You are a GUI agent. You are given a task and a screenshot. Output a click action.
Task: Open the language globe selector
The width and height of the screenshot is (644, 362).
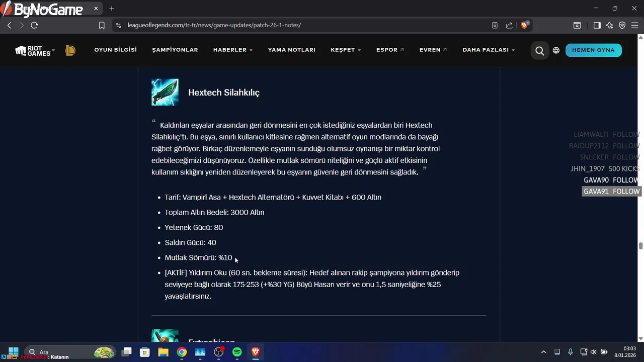[x=556, y=50]
